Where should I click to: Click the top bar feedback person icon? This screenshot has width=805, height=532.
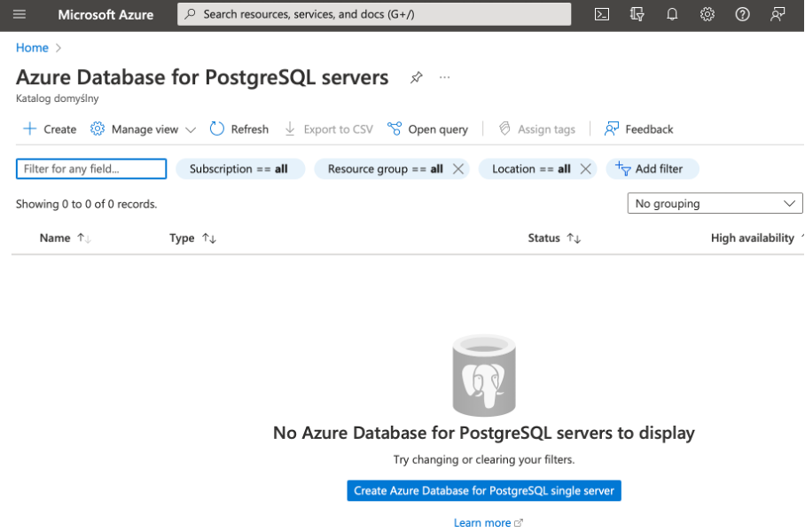(x=778, y=14)
